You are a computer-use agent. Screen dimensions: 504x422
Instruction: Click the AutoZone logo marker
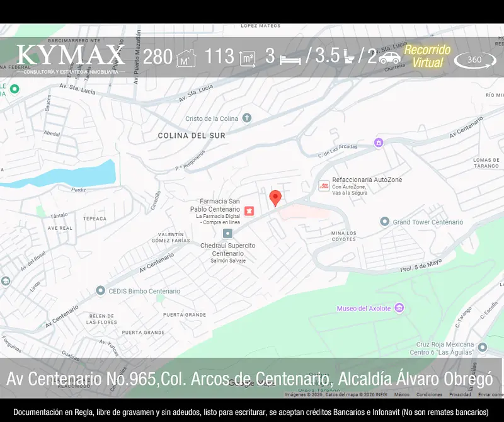[x=324, y=185]
